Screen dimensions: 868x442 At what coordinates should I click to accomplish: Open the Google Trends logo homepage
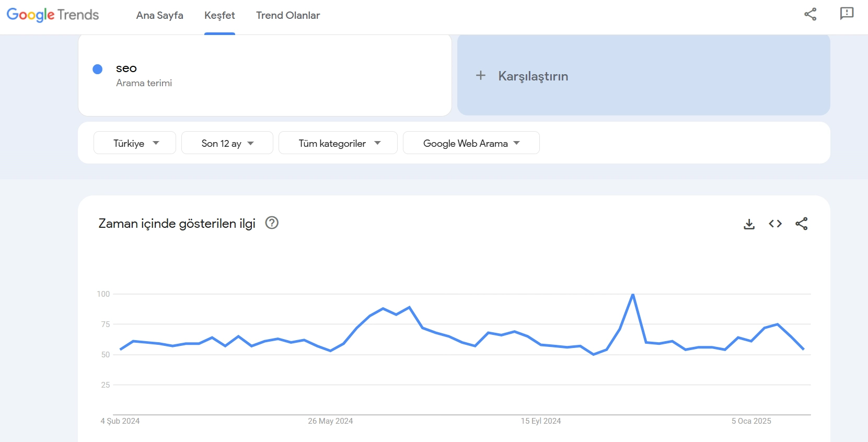[x=53, y=15]
